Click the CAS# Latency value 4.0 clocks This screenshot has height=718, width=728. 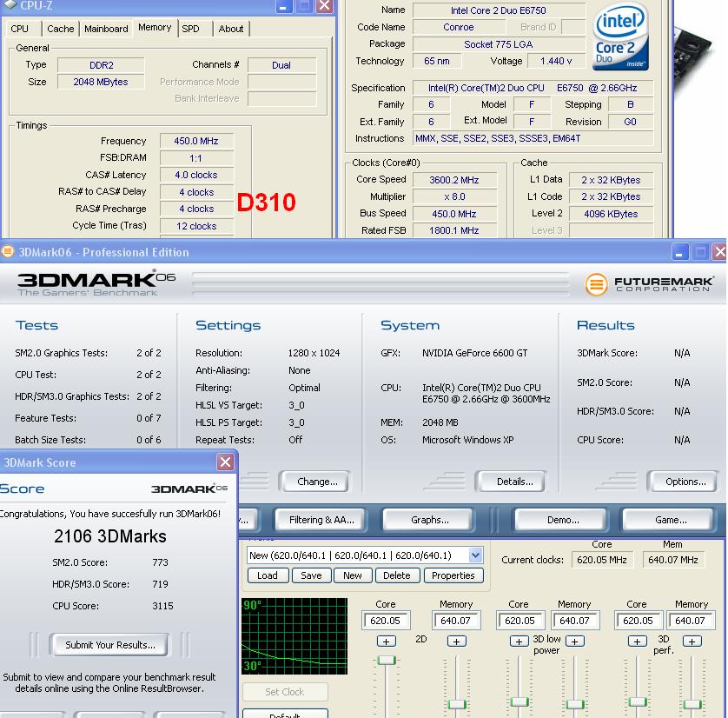tap(196, 175)
